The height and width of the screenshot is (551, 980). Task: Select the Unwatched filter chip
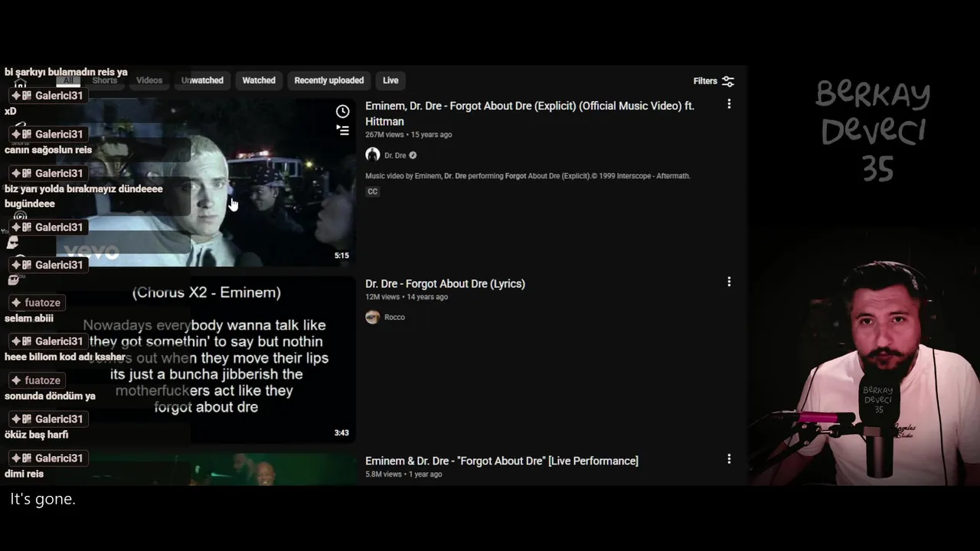pyautogui.click(x=202, y=80)
